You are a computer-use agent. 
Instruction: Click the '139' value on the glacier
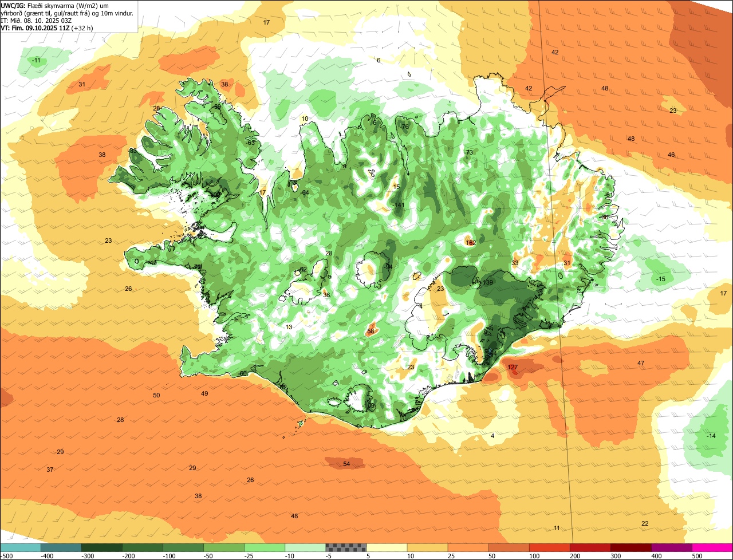pyautogui.click(x=488, y=282)
